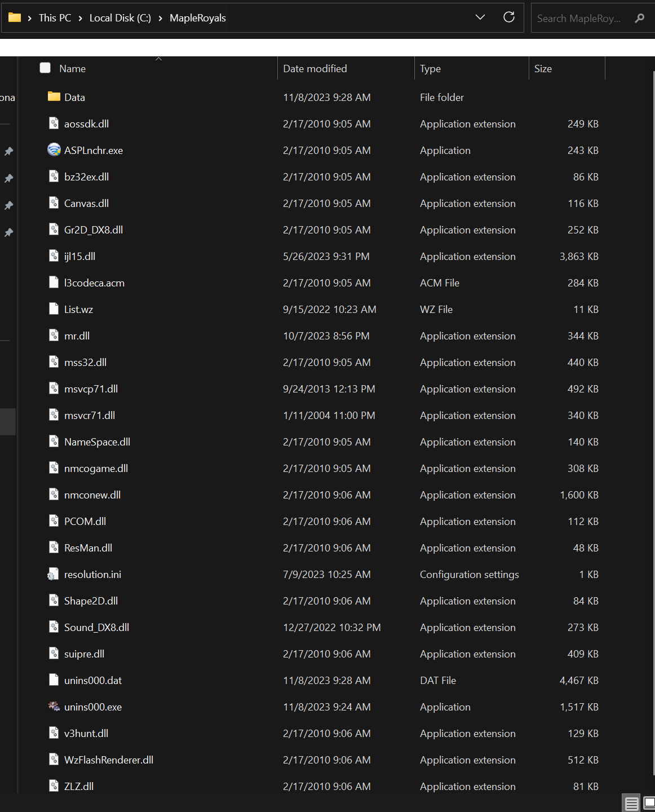
Task: Select the MapleRoyals breadcrumb segment
Action: pyautogui.click(x=198, y=18)
